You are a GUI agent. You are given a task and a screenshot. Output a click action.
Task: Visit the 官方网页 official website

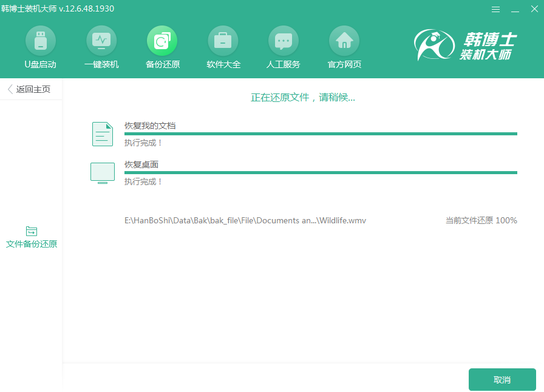pyautogui.click(x=344, y=47)
